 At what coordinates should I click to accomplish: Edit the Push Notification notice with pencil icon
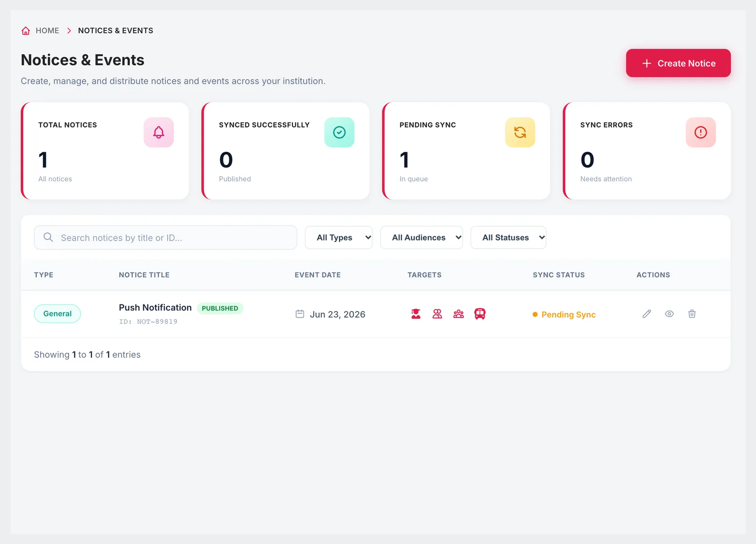(x=647, y=314)
